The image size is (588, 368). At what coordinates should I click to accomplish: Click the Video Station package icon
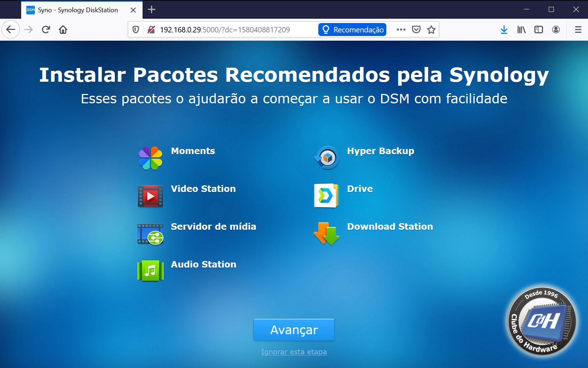pos(151,196)
